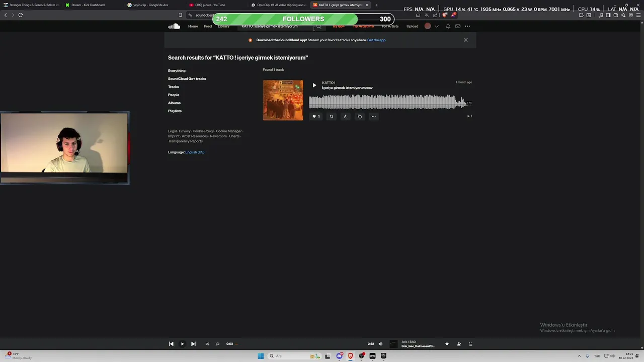The height and width of the screenshot is (362, 644).
Task: Repost the KATTO ! track
Action: point(332,116)
